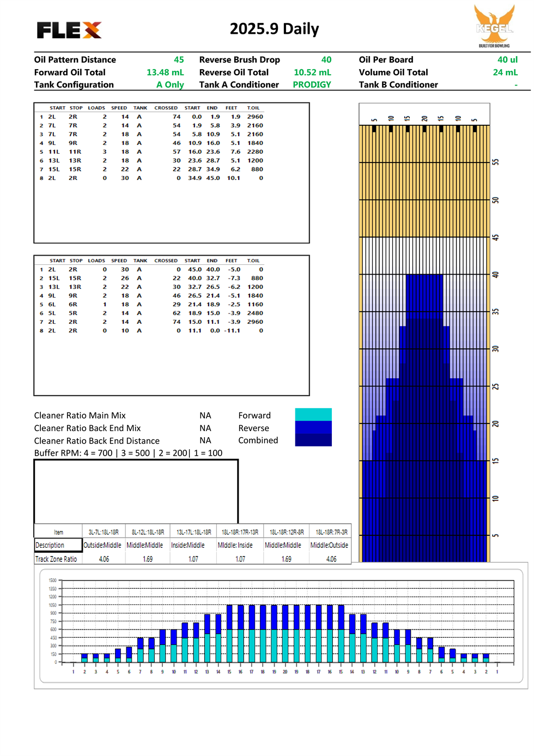This screenshot has width=534, height=756.
Task: Click the "2025.9 Daily" pattern title
Action: tap(274, 29)
